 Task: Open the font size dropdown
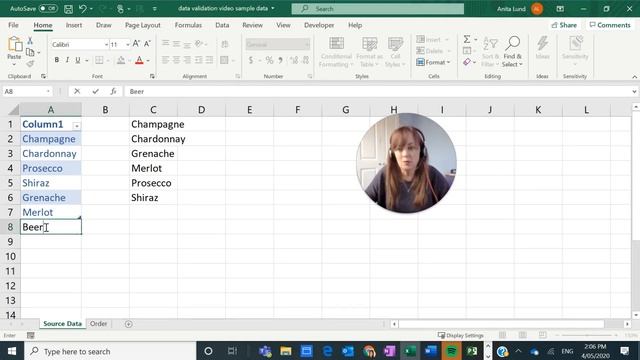point(128,44)
